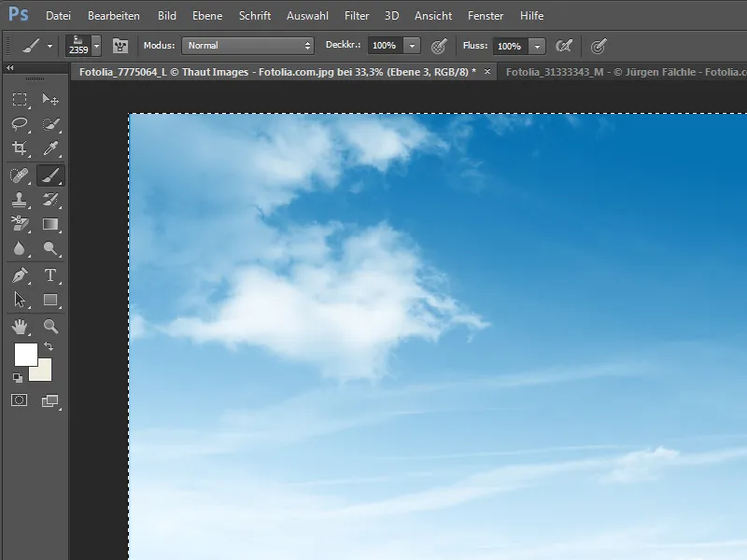The width and height of the screenshot is (747, 560).
Task: Select the Pen tool
Action: click(x=20, y=275)
